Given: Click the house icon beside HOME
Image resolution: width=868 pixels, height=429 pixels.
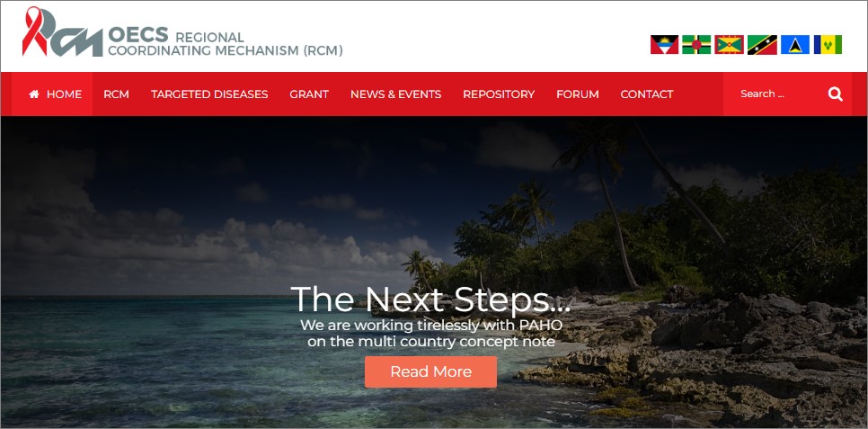Looking at the screenshot, I should coord(34,94).
